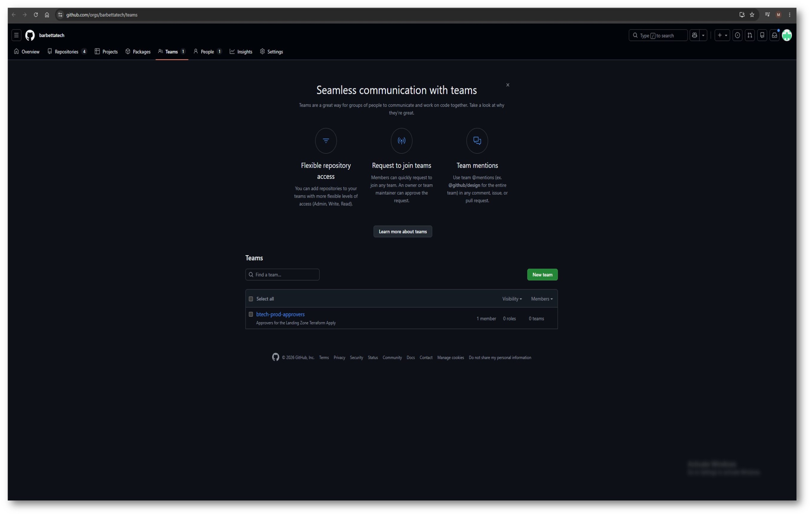
Task: Dismiss the Seamless communication banner
Action: click(507, 85)
